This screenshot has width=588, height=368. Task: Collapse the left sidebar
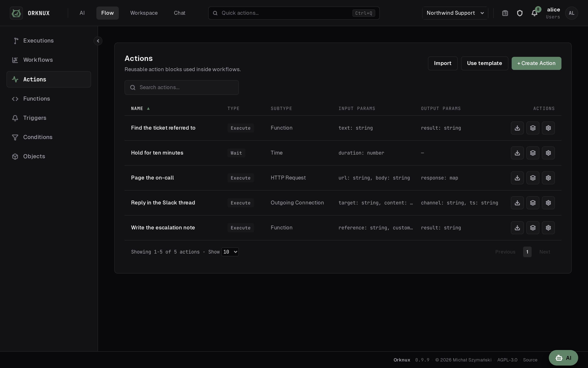[x=98, y=41]
